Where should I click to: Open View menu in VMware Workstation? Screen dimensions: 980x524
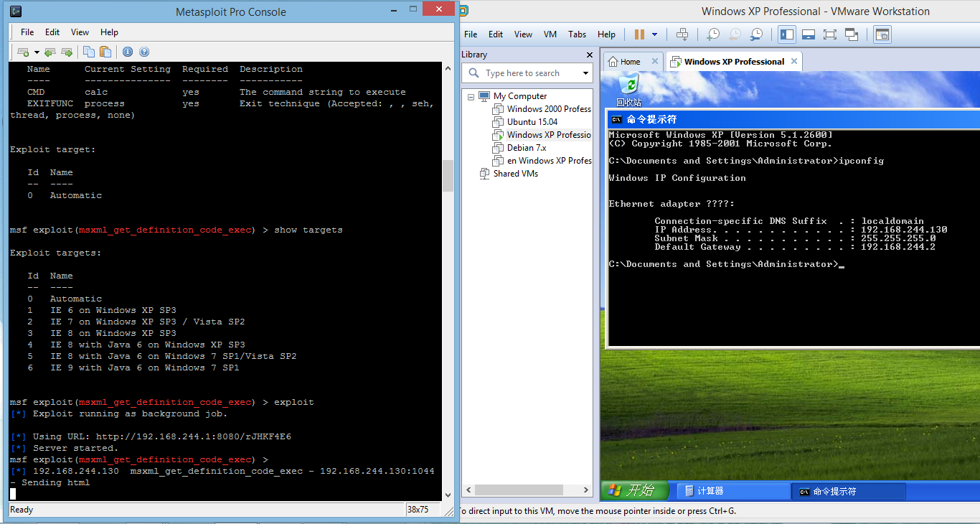point(524,34)
